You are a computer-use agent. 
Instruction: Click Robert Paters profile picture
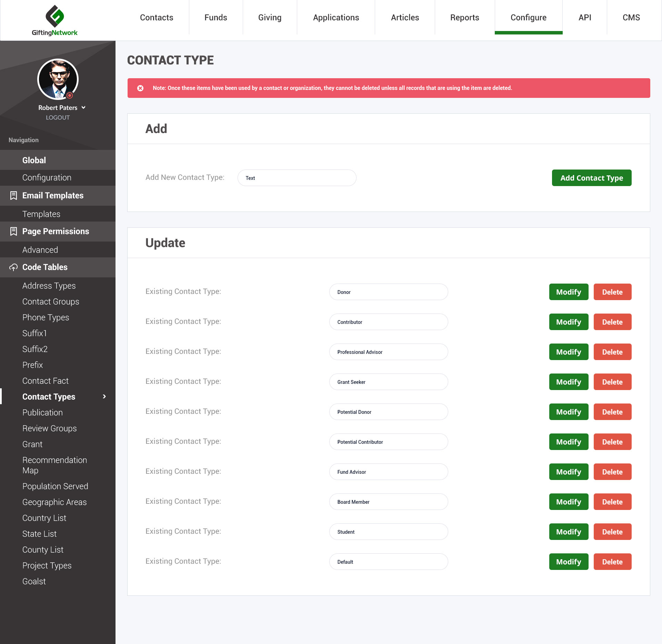point(58,79)
